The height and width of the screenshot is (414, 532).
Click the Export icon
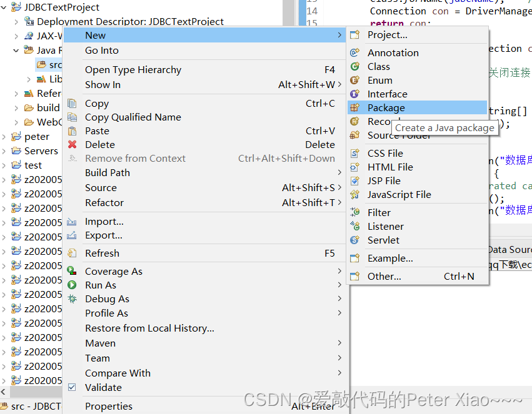[72, 235]
